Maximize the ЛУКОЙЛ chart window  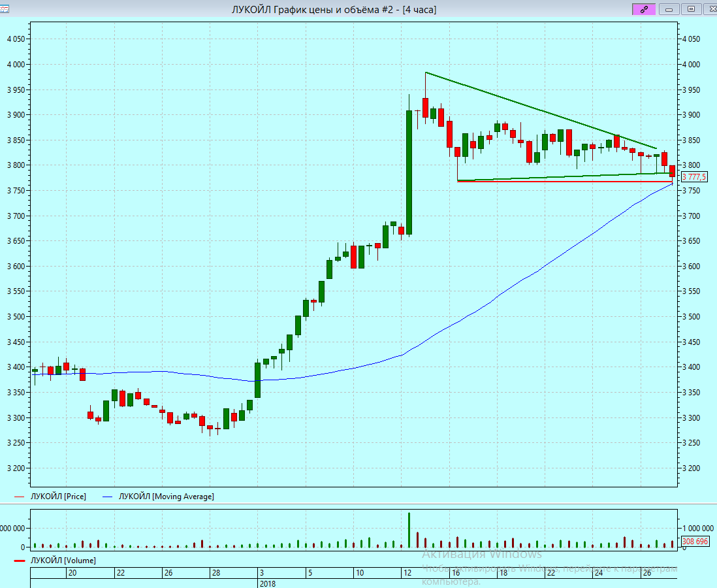[x=692, y=9]
